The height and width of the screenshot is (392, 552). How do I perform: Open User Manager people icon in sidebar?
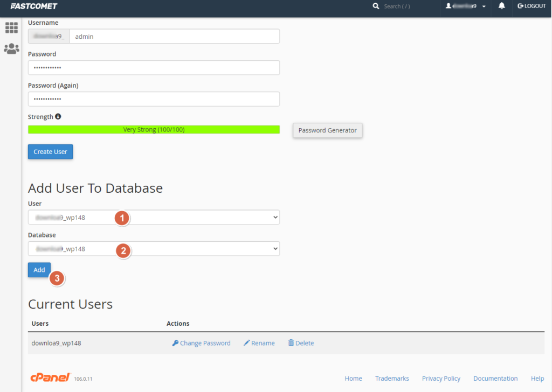(11, 49)
